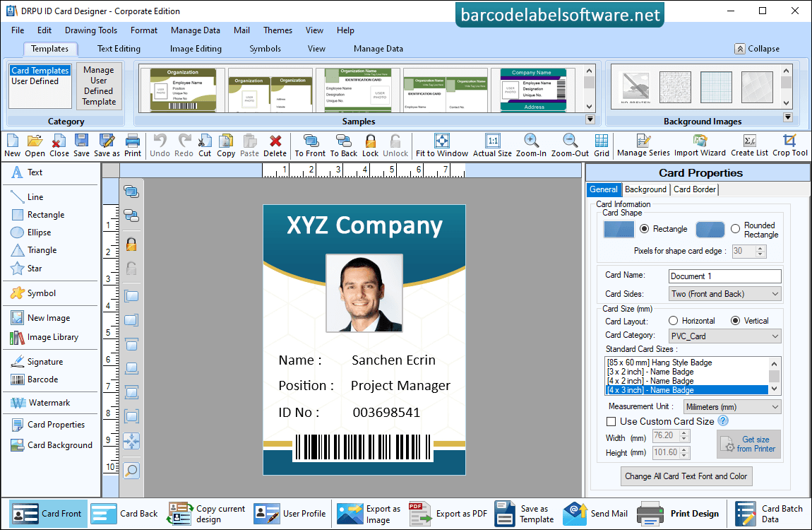The width and height of the screenshot is (812, 530).
Task: Click Change All Card Text Font and Color
Action: (x=686, y=476)
